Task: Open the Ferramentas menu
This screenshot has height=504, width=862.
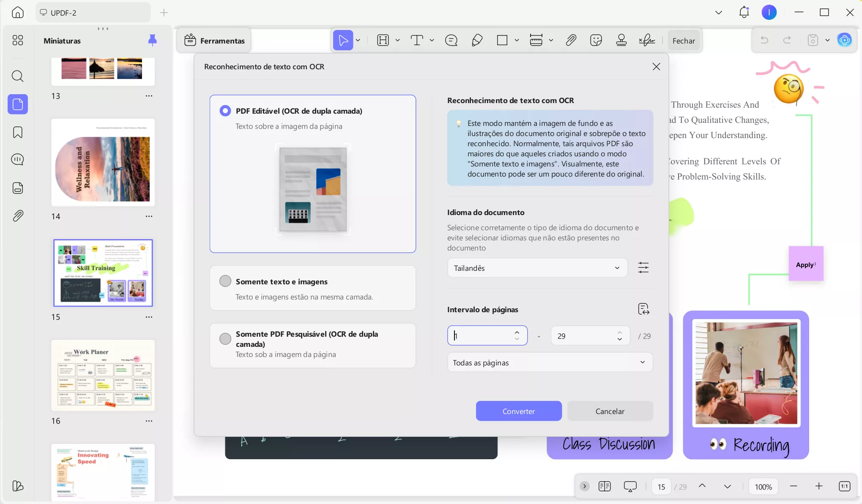Action: [x=213, y=40]
